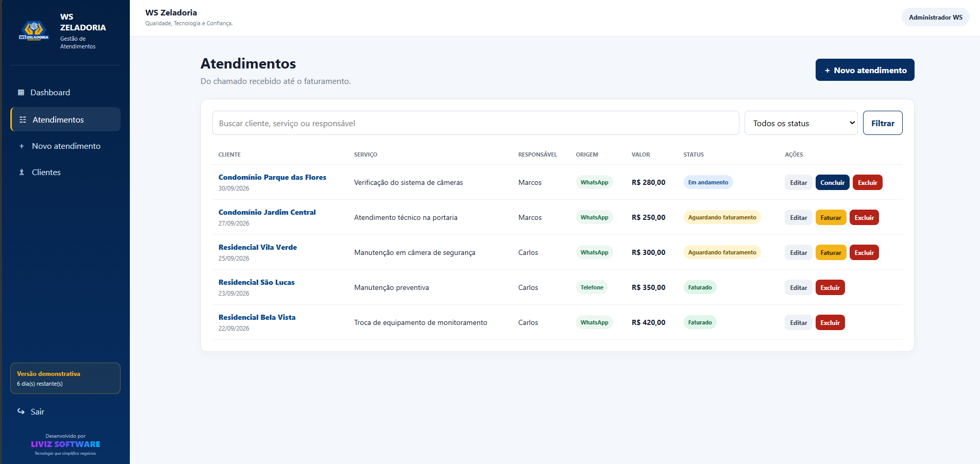980x464 pixels.
Task: Delete the Condomínio Jardim Central row
Action: point(864,217)
